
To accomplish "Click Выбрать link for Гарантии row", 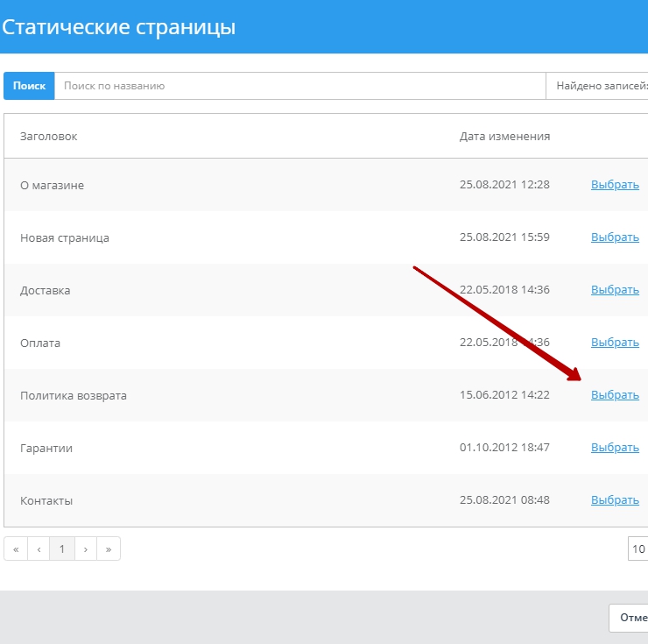I will pyautogui.click(x=615, y=448).
